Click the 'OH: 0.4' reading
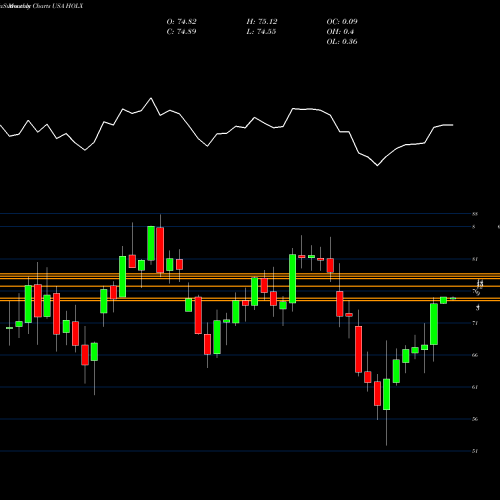 tap(340, 32)
